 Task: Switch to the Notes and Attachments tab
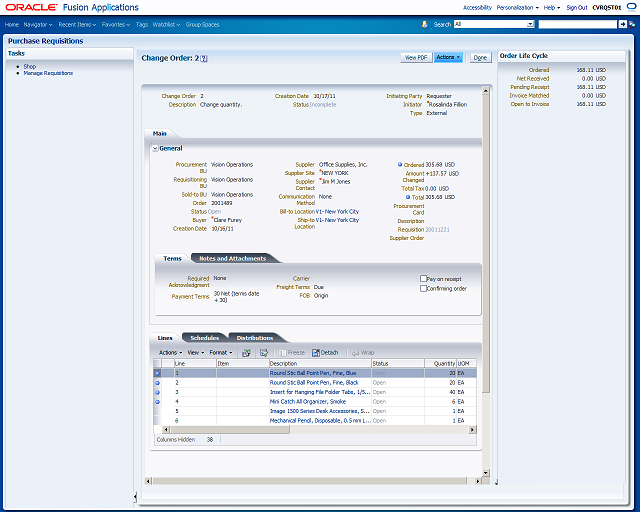[233, 258]
